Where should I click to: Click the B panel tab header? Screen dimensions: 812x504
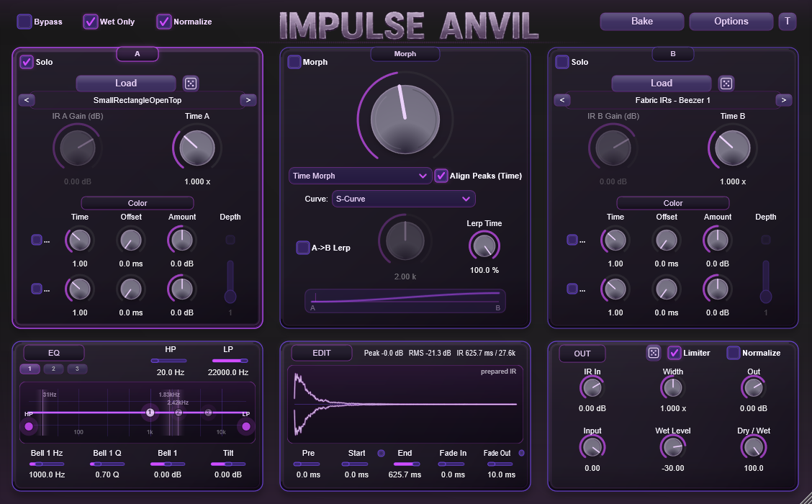(x=672, y=54)
